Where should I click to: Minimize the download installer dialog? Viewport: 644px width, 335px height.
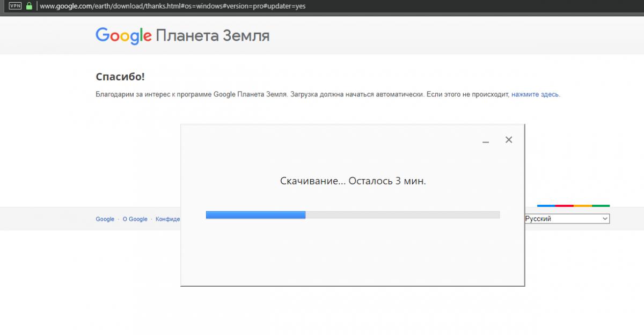486,141
